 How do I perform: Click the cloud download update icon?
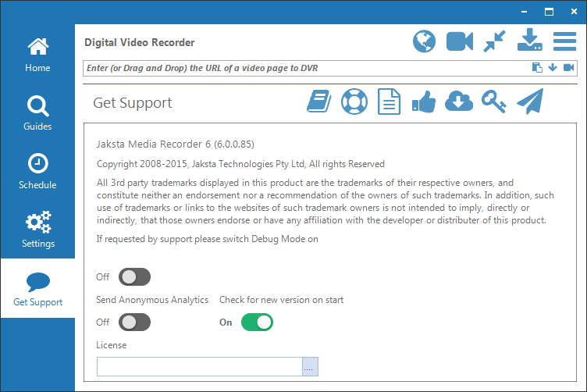click(x=459, y=102)
